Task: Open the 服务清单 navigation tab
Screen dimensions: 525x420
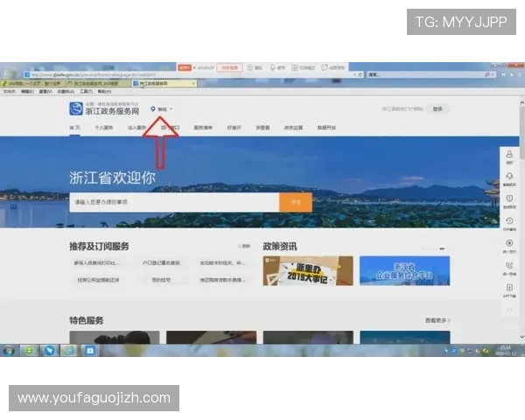Action: [x=203, y=128]
